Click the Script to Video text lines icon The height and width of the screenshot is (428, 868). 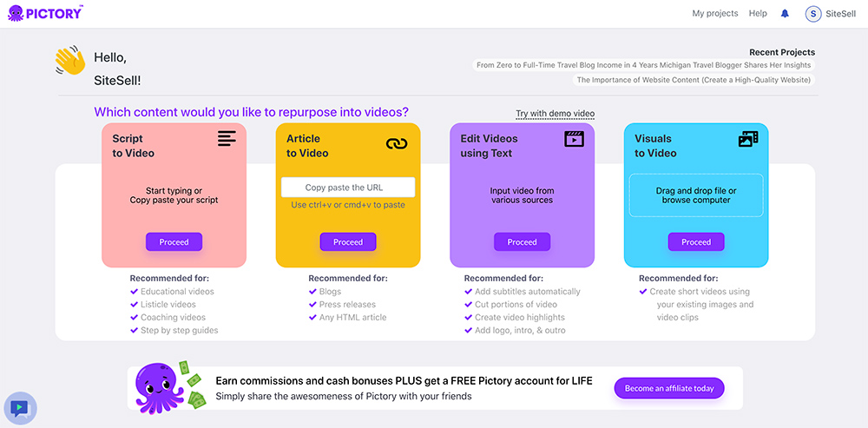point(227,139)
